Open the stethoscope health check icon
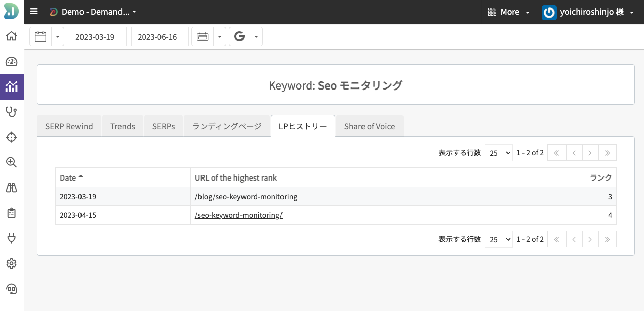This screenshot has width=644, height=311. (11, 112)
